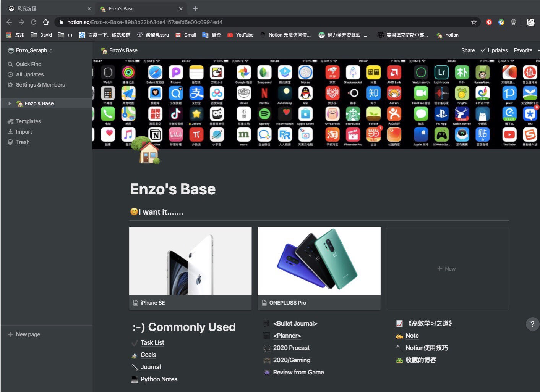Open the Python Notes page
The height and width of the screenshot is (392, 540).
click(159, 379)
